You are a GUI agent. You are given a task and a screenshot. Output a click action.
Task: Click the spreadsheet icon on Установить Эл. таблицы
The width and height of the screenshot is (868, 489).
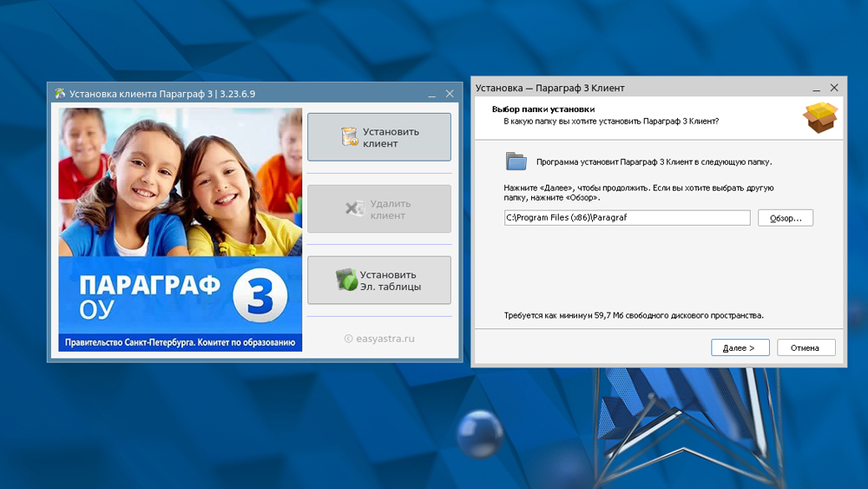tap(346, 280)
